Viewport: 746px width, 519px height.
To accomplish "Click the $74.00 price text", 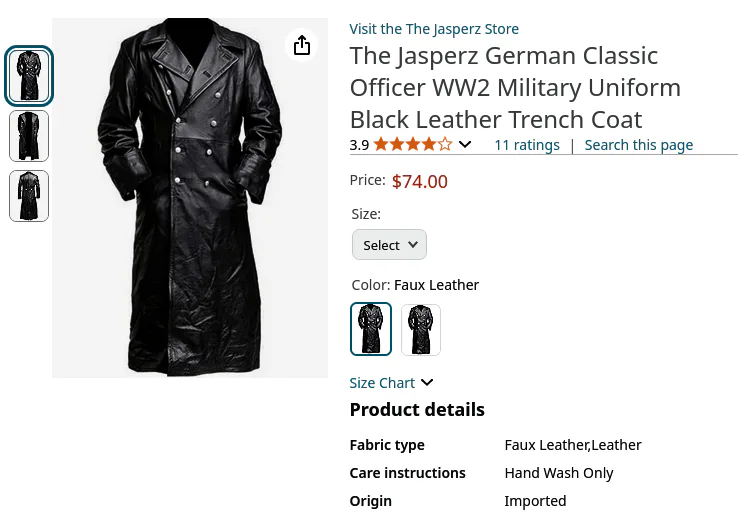I will pyautogui.click(x=420, y=182).
